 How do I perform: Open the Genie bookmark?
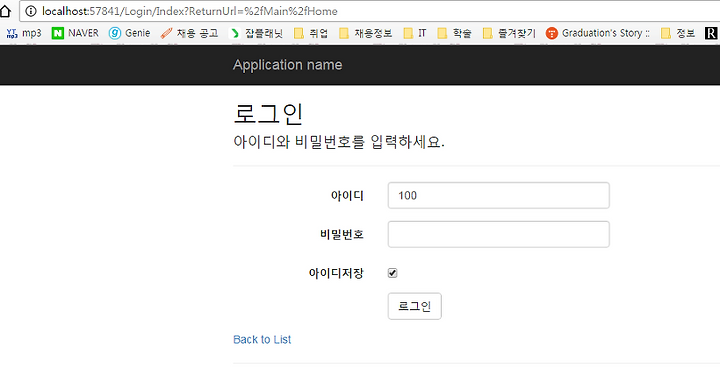coord(129,33)
